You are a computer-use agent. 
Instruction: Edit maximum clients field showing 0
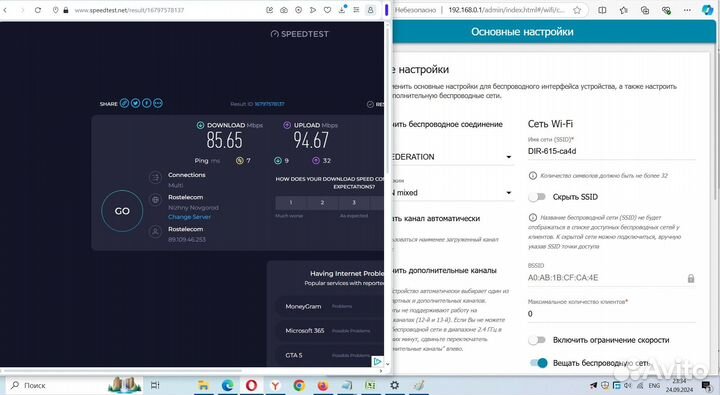coord(612,314)
